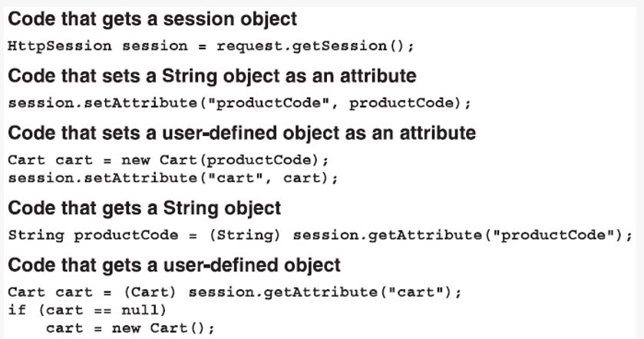Viewport: 644px width, 339px height.
Task: Click the heading 'Code that gets a String object'
Action: [x=144, y=208]
